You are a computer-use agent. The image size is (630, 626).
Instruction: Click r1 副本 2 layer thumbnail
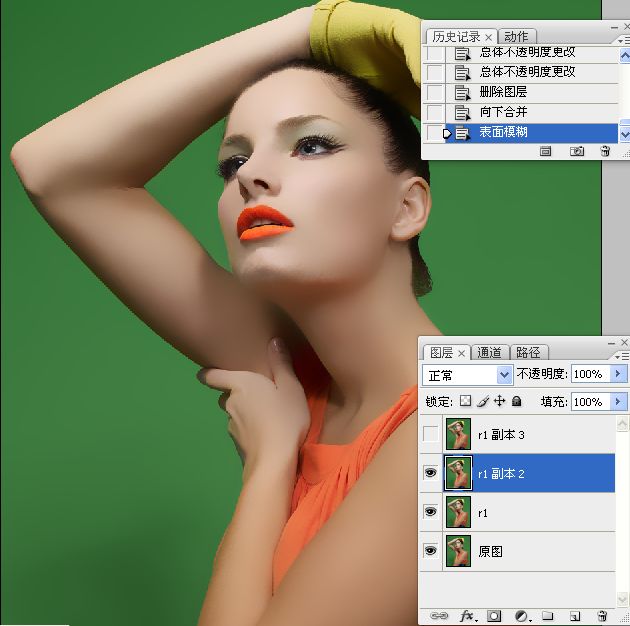coord(458,473)
